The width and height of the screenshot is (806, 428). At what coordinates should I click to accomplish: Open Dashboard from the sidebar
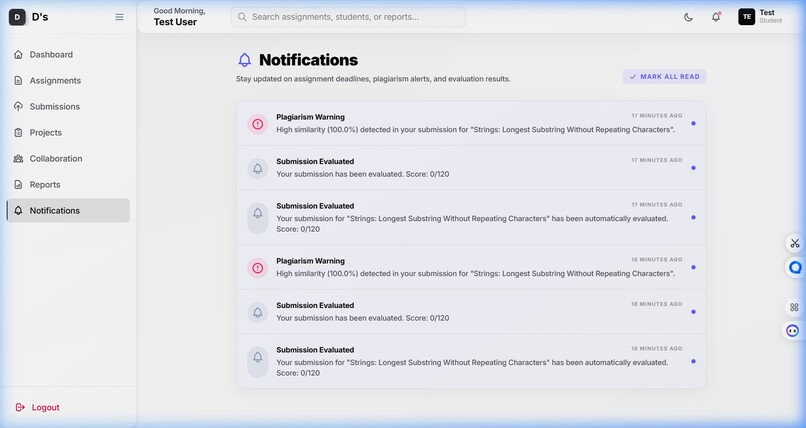[68, 54]
